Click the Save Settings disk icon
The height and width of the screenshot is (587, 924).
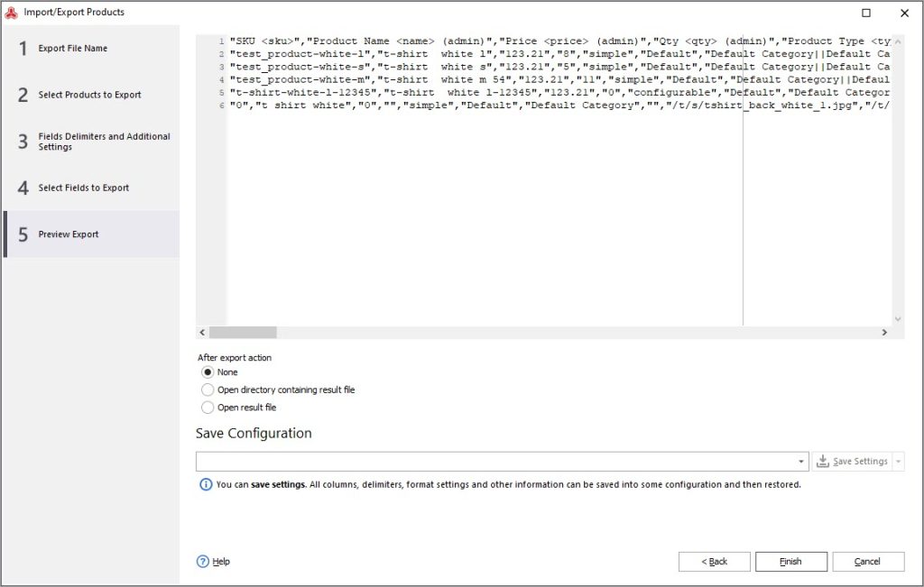(822, 462)
